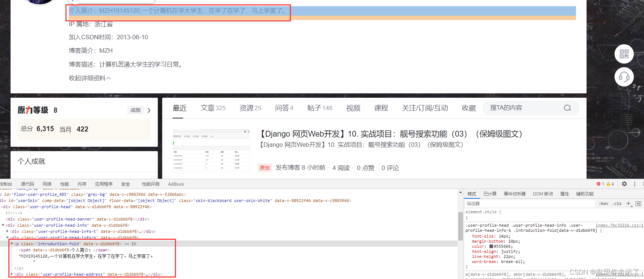The height and width of the screenshot is (279, 644).
Task: Click the 原创 tag on article
Action: [265, 168]
